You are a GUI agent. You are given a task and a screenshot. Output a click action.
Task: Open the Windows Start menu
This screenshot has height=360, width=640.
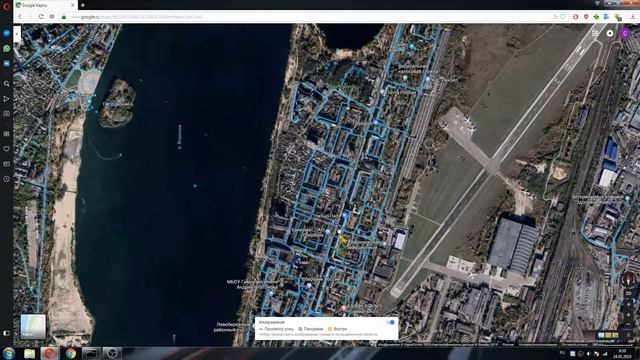(x=8, y=353)
